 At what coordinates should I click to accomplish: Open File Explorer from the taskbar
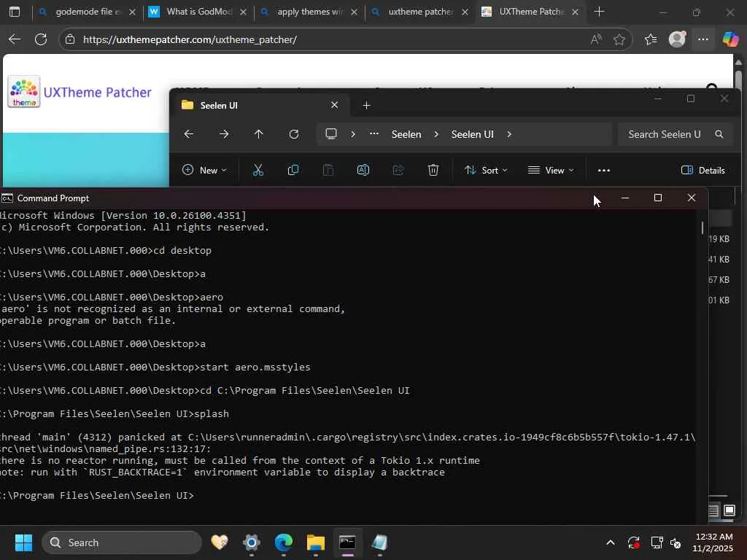315,542
